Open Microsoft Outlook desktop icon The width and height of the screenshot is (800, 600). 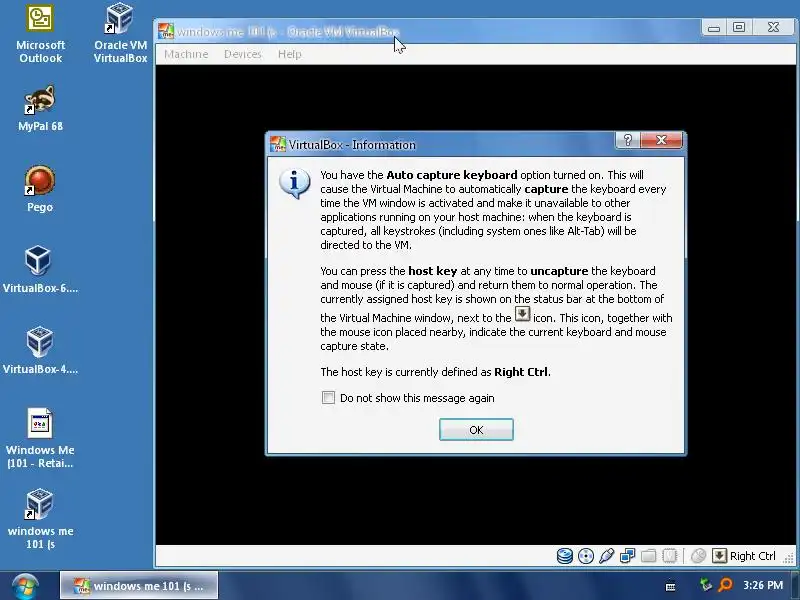tap(40, 34)
